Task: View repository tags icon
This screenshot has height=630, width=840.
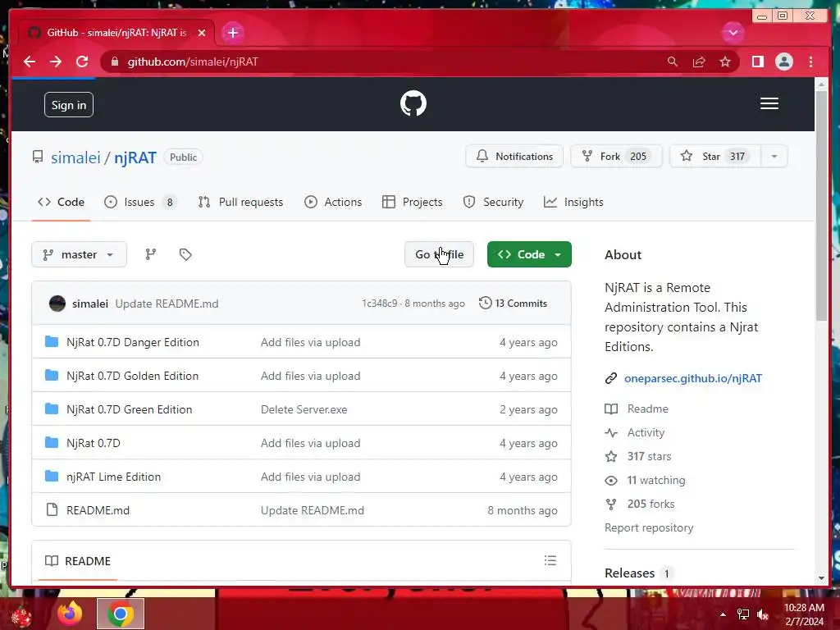Action: (185, 254)
